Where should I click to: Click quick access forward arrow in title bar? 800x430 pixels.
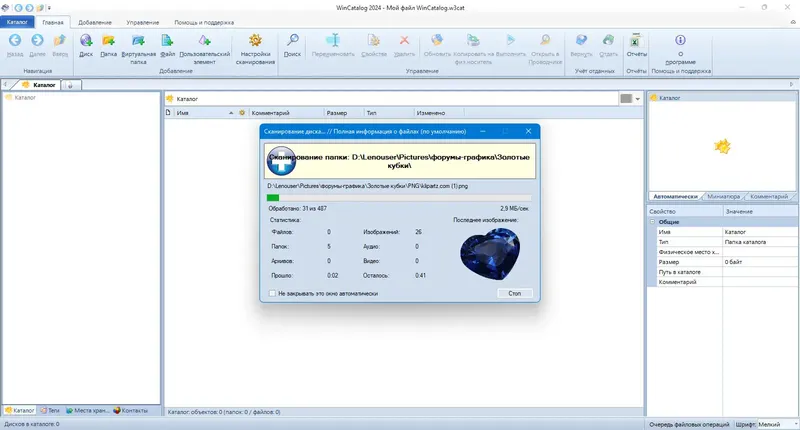click(x=29, y=8)
